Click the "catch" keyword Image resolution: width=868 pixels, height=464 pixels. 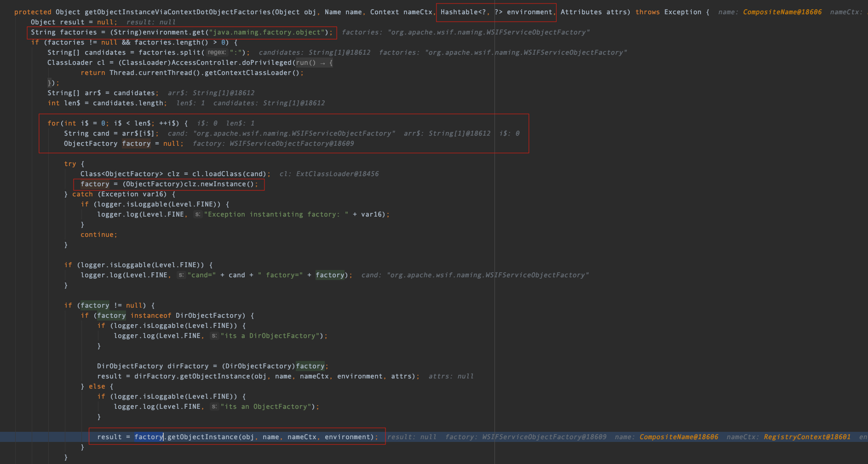[x=82, y=194]
